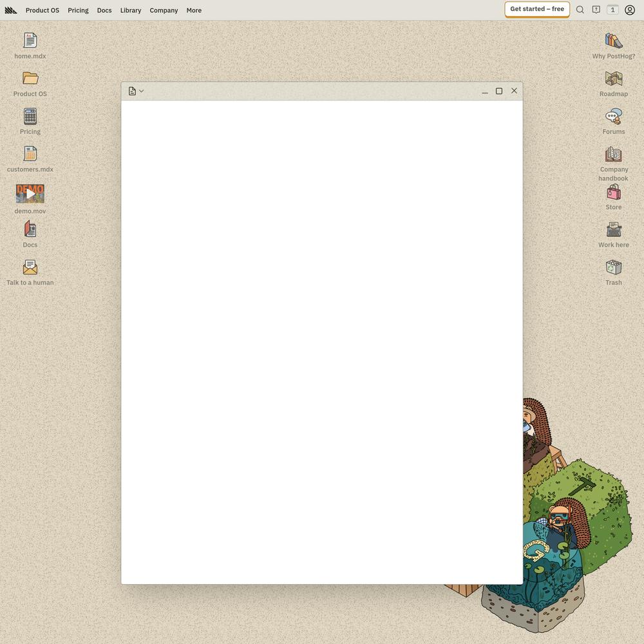Open the Library menu
This screenshot has width=644, height=644.
(x=131, y=10)
